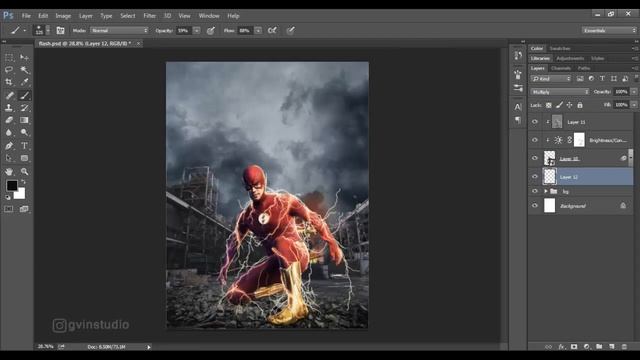Screen dimensions: 640x360
Task: Select the Magic Wand tool
Action: (x=24, y=70)
